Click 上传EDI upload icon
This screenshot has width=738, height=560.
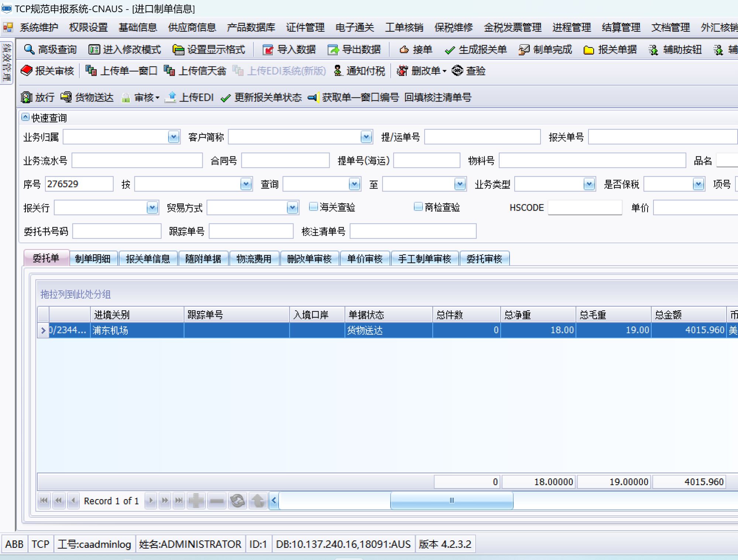(x=170, y=97)
